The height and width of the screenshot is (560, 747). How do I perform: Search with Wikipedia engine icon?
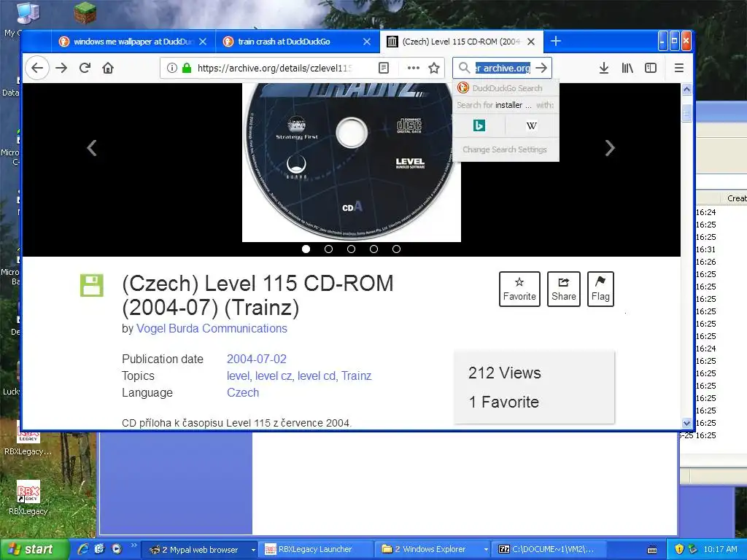pyautogui.click(x=532, y=125)
